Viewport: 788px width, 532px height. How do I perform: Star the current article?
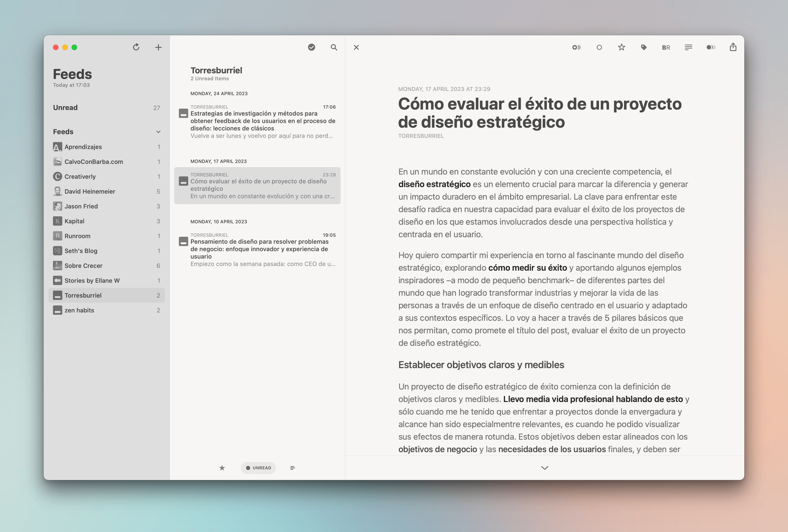pos(621,47)
